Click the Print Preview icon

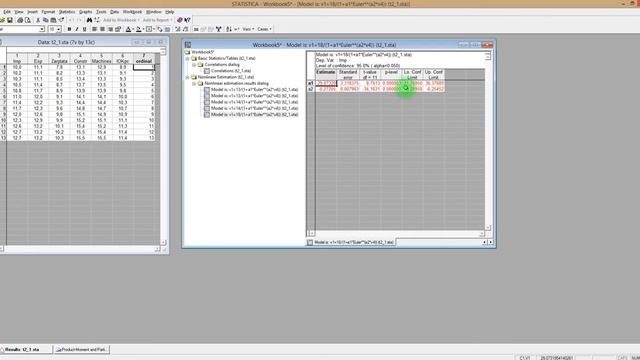pos(27,20)
